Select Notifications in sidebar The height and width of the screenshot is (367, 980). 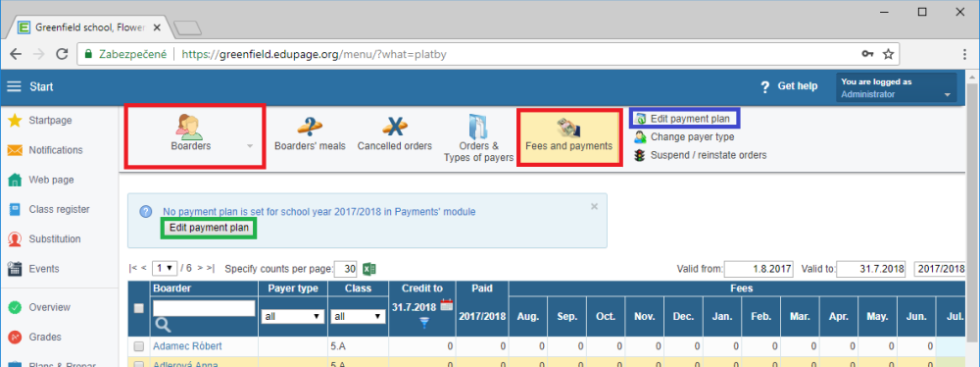[x=56, y=150]
